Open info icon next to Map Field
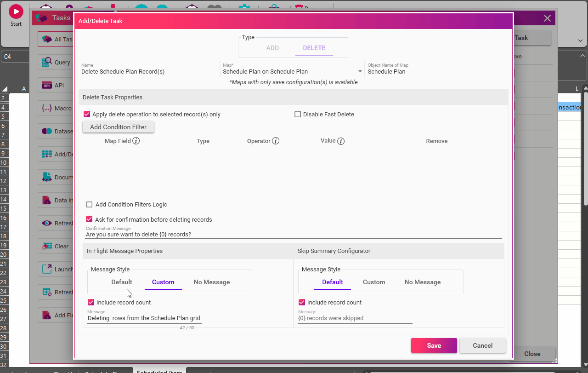588x373 pixels. point(136,141)
